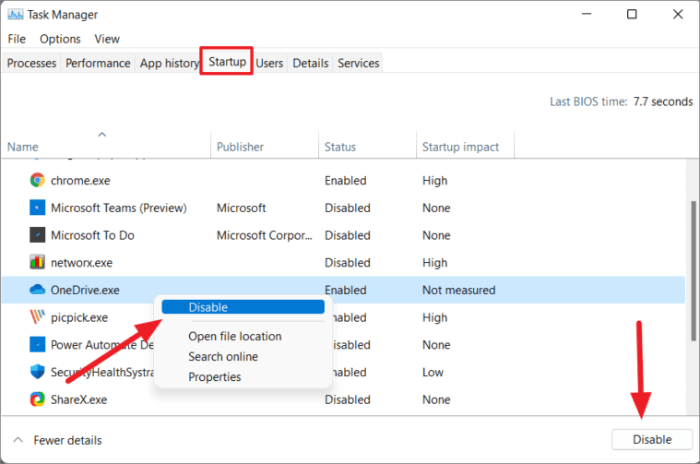Switch to the Performance tab
This screenshot has width=700, height=464.
(98, 63)
